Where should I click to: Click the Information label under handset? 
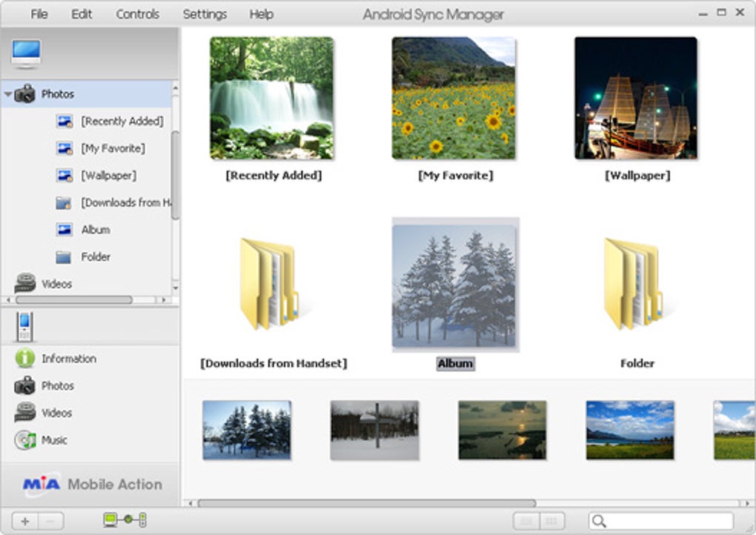69,359
